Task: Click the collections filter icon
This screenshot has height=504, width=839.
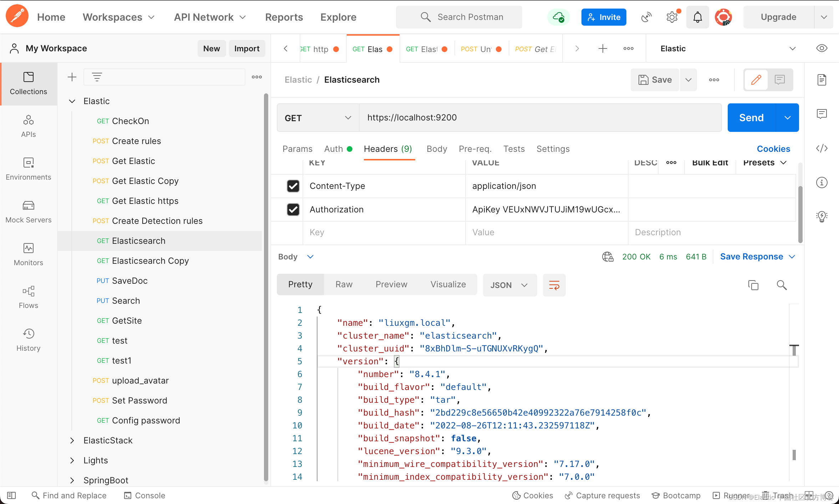Action: click(97, 77)
